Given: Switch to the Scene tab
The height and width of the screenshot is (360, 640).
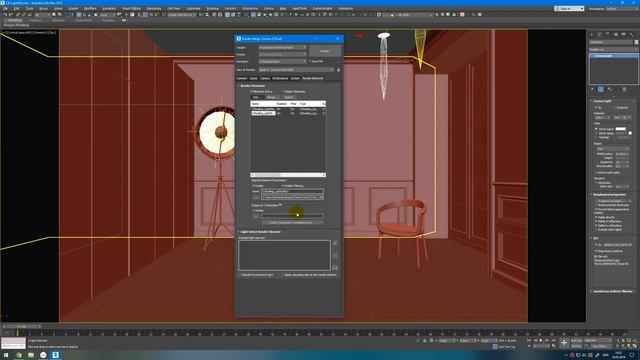Looking at the screenshot, I should pyautogui.click(x=253, y=78).
